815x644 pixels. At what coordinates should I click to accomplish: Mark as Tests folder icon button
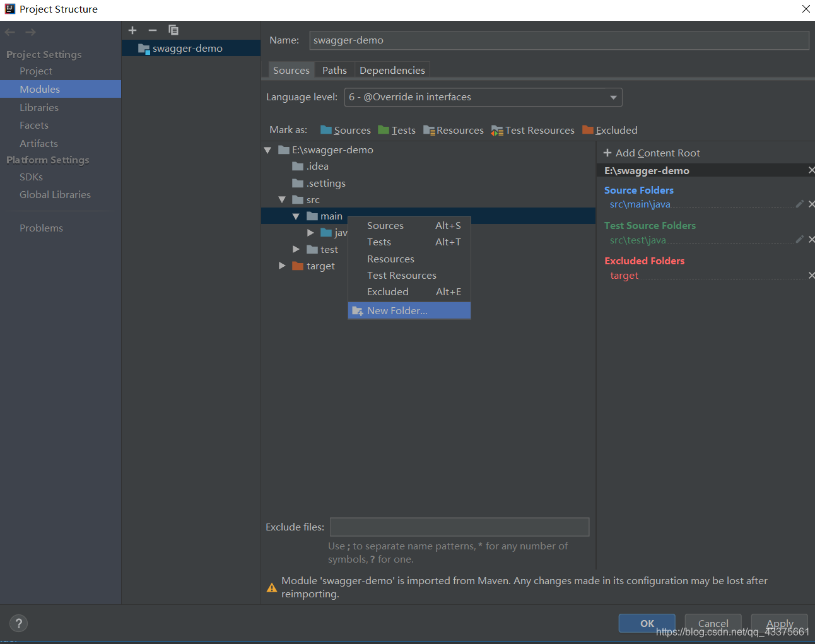[x=397, y=130]
